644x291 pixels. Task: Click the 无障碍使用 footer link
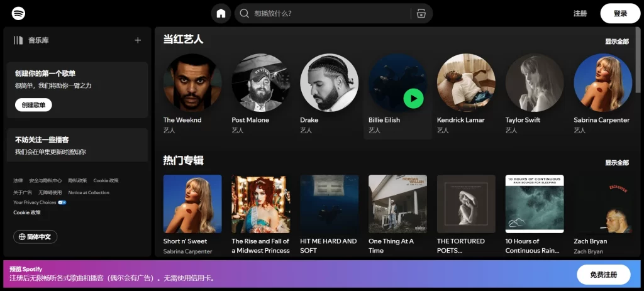tap(50, 192)
